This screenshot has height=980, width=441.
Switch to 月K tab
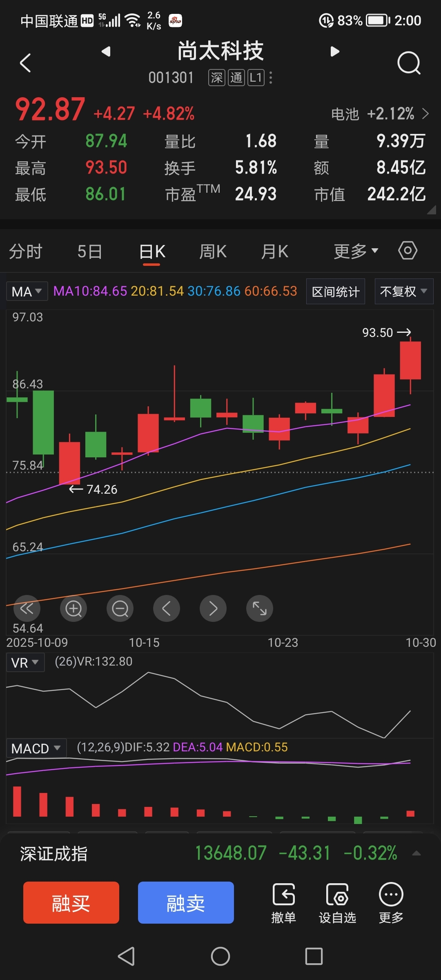point(275,251)
